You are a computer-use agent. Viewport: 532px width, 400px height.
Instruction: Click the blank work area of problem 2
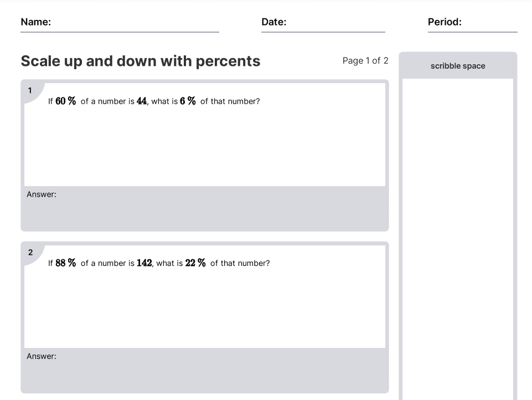(x=205, y=308)
